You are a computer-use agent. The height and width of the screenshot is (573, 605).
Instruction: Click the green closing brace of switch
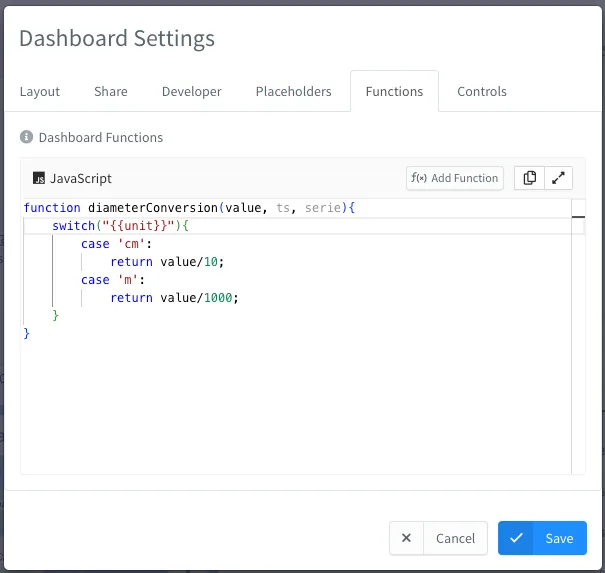pyautogui.click(x=56, y=315)
